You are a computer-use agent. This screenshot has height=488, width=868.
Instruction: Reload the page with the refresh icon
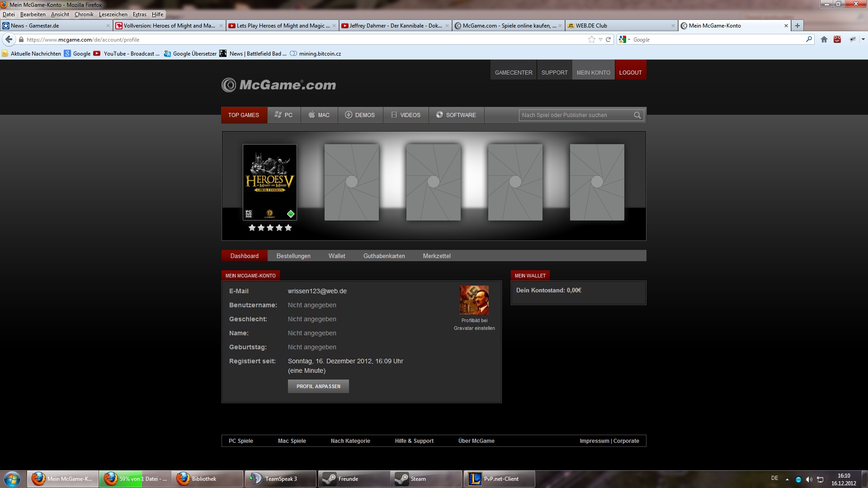[x=608, y=40]
